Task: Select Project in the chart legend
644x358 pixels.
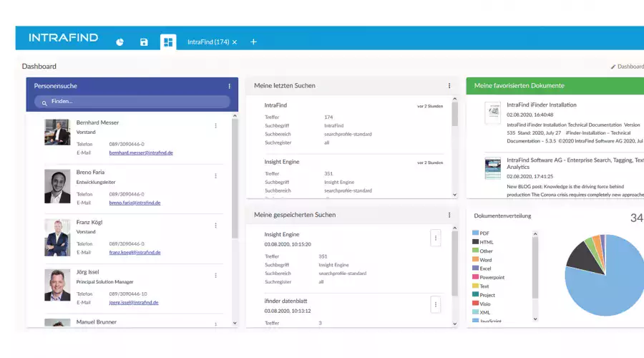Action: pos(487,295)
